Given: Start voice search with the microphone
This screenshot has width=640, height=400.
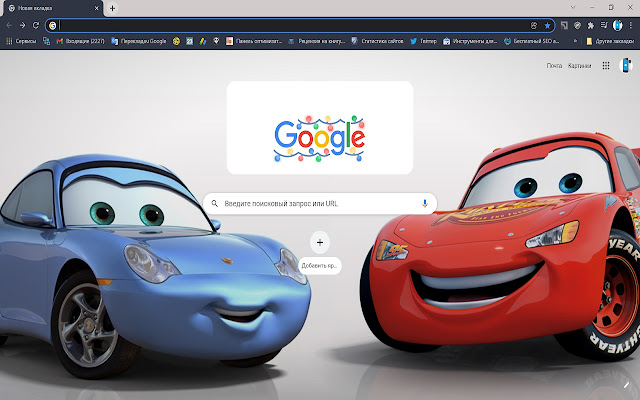Looking at the screenshot, I should click(x=424, y=203).
